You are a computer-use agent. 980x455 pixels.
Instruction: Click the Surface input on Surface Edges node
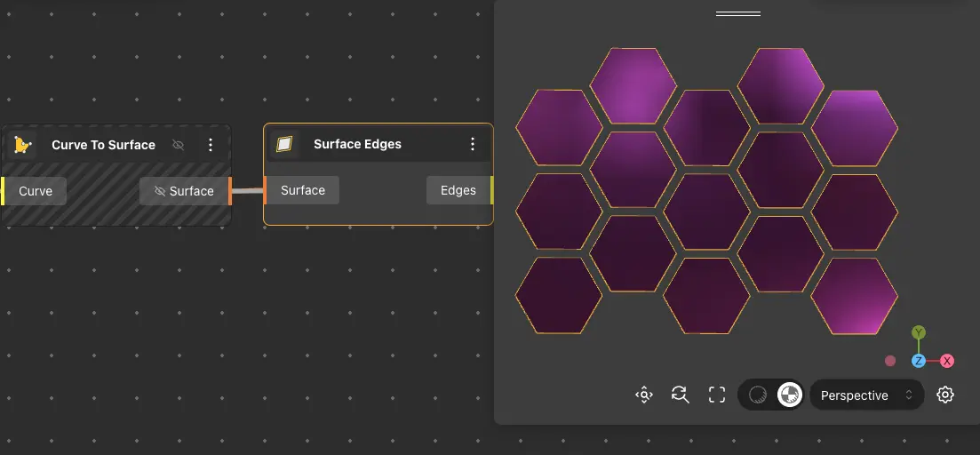click(302, 190)
